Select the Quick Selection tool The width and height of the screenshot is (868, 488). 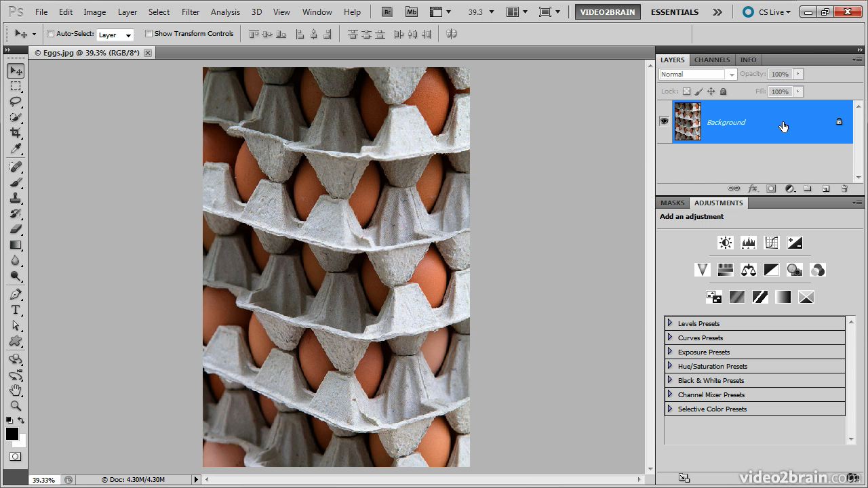coord(16,117)
